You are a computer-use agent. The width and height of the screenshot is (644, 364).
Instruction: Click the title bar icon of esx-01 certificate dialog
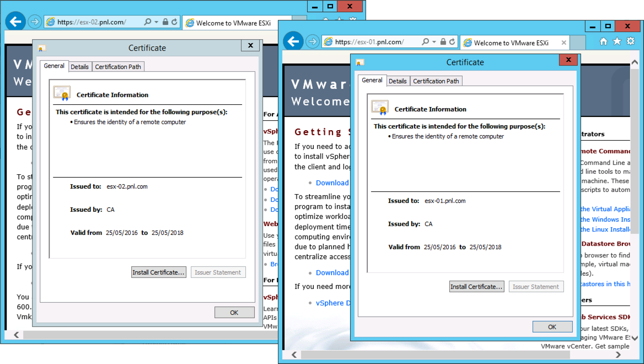click(359, 62)
